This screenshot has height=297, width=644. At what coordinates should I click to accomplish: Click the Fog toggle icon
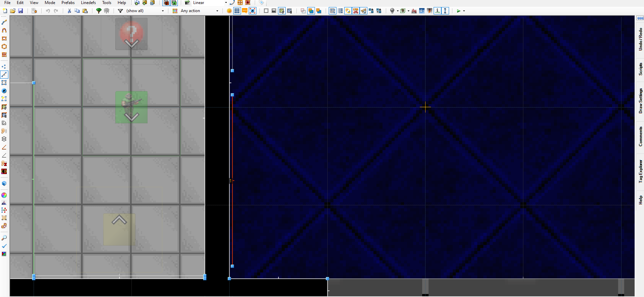414,11
